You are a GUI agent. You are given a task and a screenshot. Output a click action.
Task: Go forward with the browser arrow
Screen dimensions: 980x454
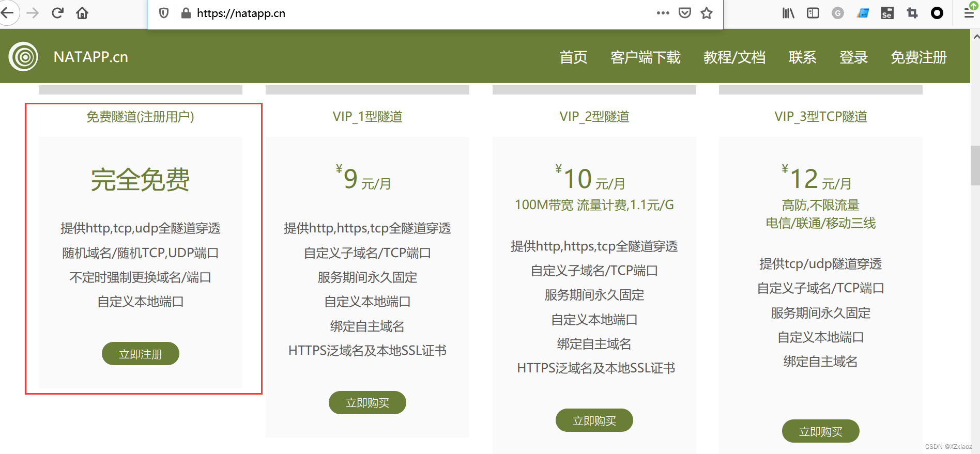click(x=33, y=13)
